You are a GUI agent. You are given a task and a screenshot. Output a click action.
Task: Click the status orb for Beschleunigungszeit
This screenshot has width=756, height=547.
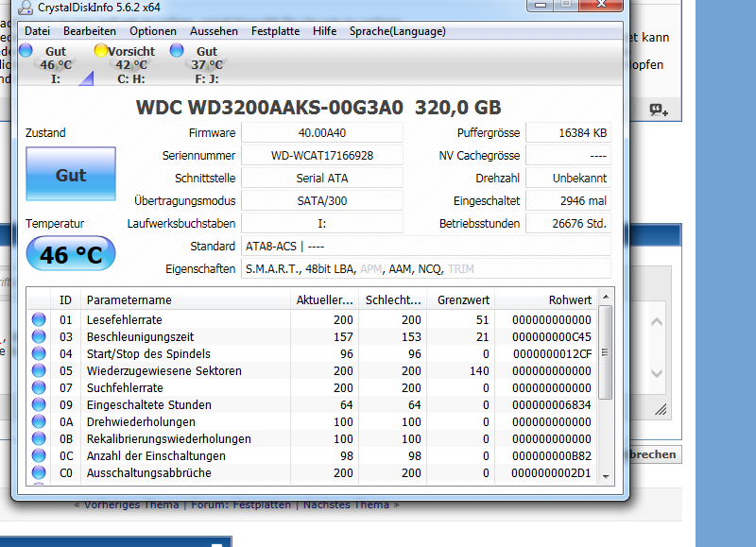pos(39,336)
